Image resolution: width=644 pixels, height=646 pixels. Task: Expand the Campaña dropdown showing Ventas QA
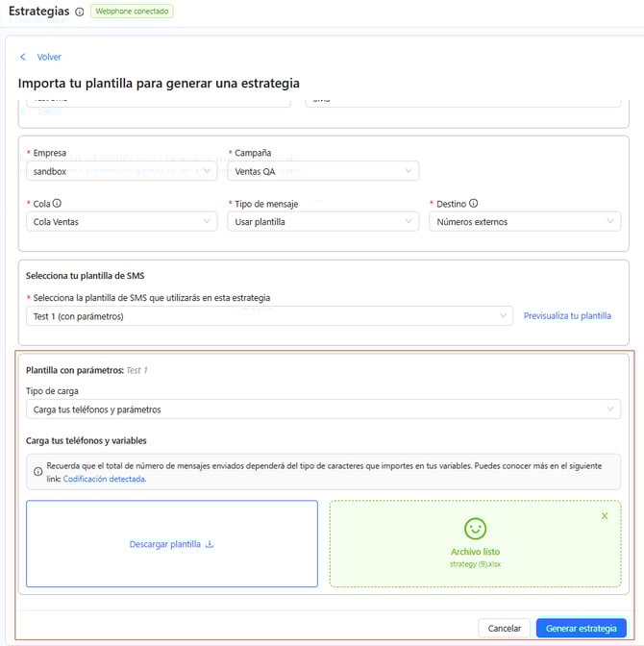tap(322, 170)
